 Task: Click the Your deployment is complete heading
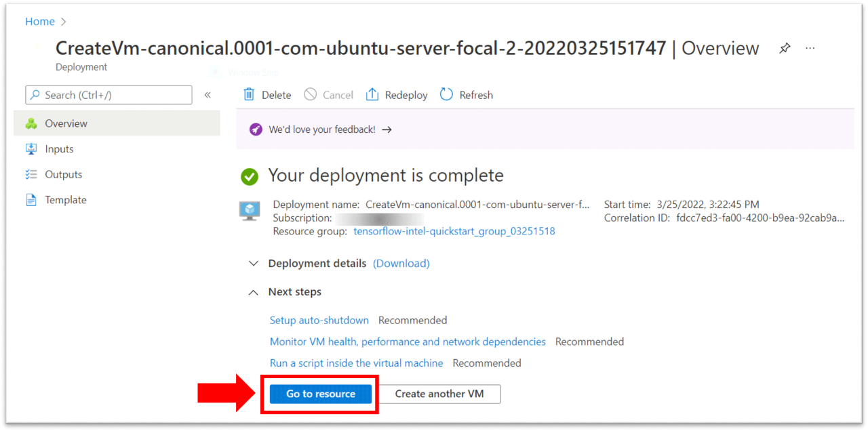(x=386, y=176)
